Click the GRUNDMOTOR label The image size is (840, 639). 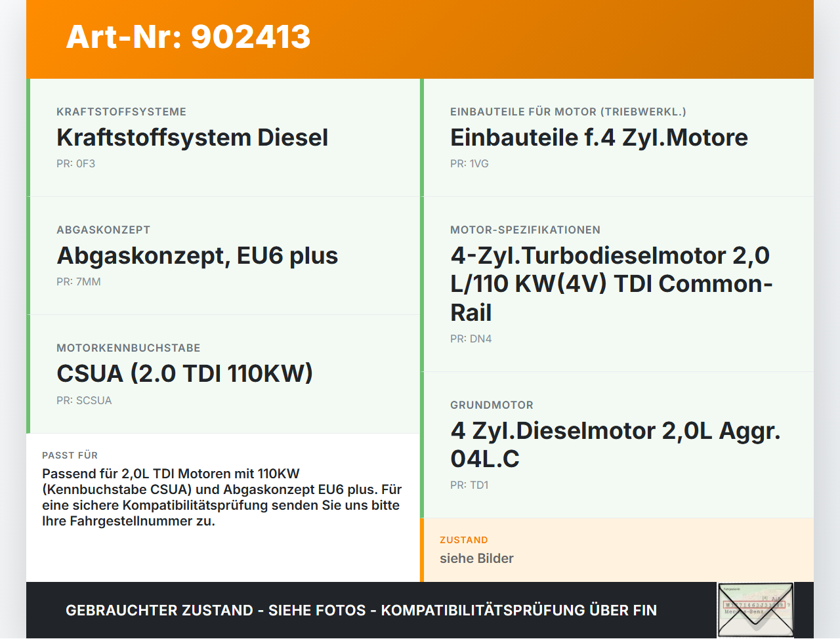point(492,405)
